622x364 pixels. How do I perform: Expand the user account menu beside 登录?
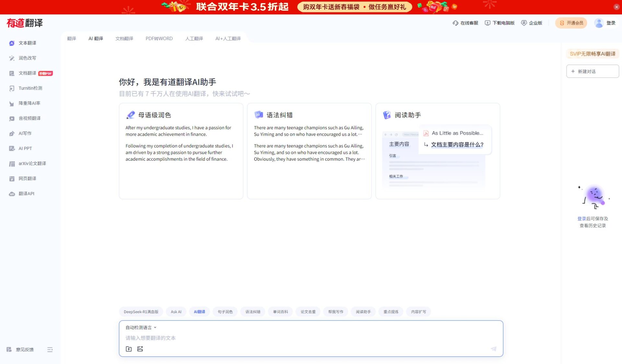pos(598,23)
